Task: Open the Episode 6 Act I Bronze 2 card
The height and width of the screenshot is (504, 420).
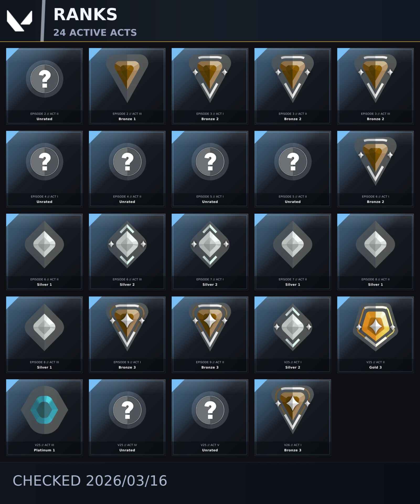Action: (375, 169)
